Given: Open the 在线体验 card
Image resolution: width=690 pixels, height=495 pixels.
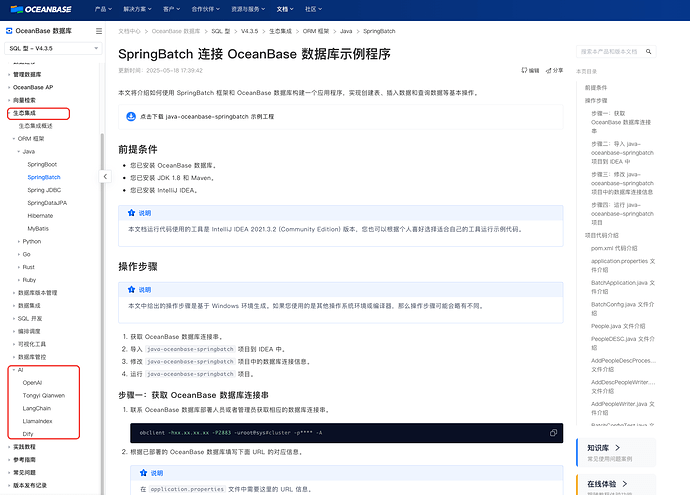Looking at the screenshot, I should (x=616, y=485).
